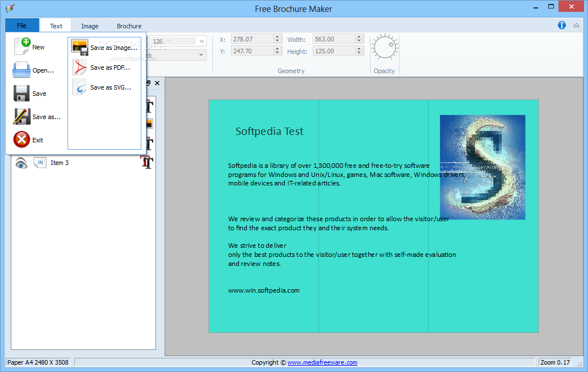Click the Opacity dial control
Screen dimensions: 588x372
pos(384,47)
